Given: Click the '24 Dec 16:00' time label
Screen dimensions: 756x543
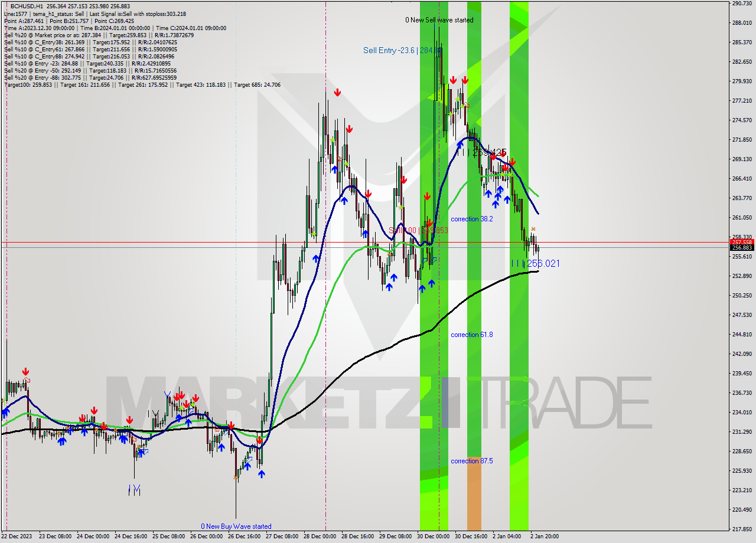Looking at the screenshot, I should 131,537.
